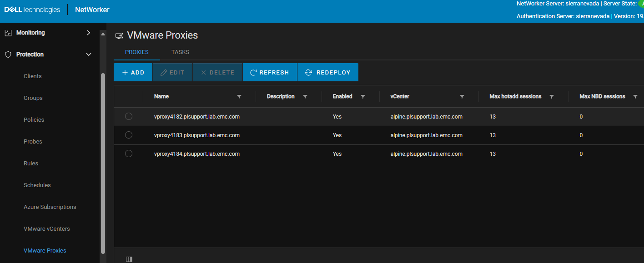The height and width of the screenshot is (263, 644).
Task: Click the vCenter cell in vproxy4183 row
Action: [427, 135]
